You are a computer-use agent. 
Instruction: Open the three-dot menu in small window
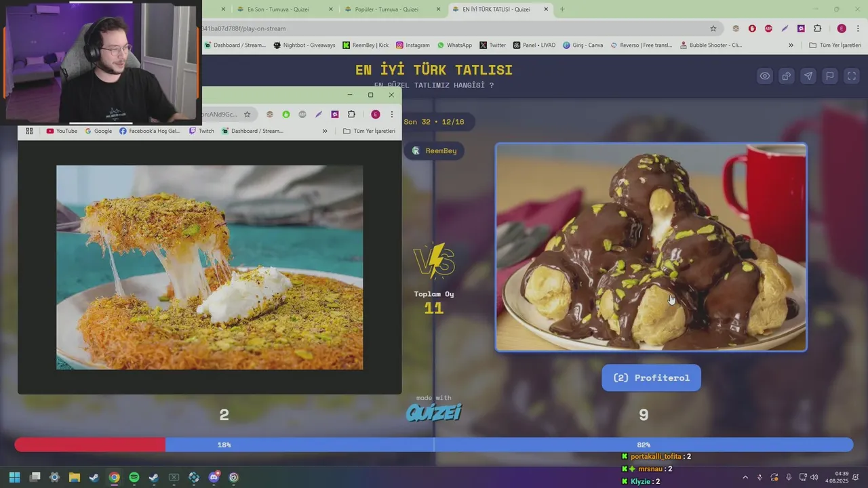tap(391, 115)
